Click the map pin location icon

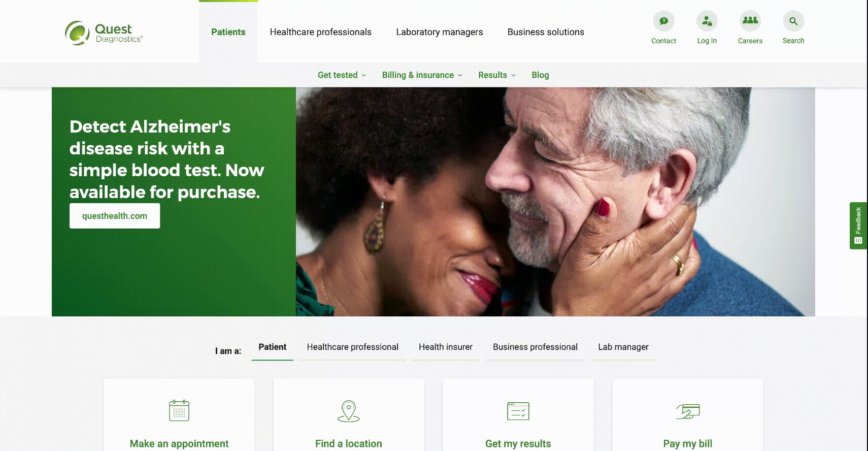349,411
